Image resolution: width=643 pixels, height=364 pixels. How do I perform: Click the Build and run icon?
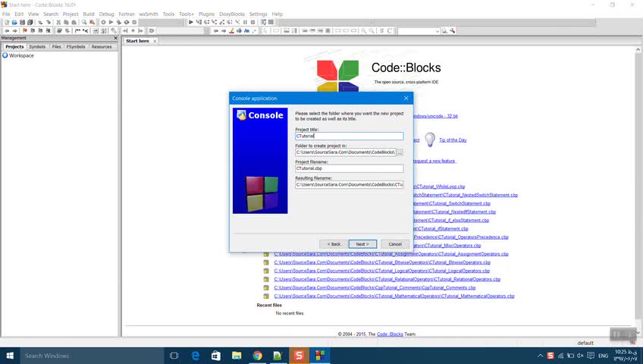pyautogui.click(x=118, y=22)
